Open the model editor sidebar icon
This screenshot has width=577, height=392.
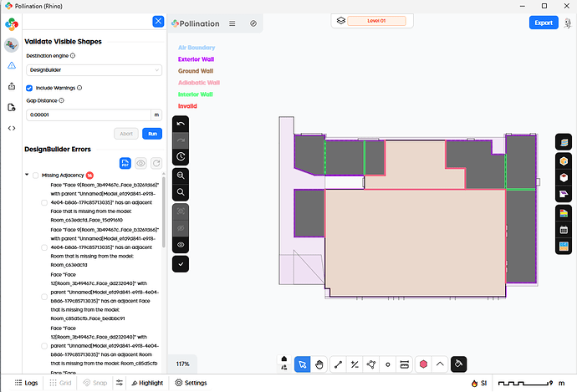tap(12, 45)
